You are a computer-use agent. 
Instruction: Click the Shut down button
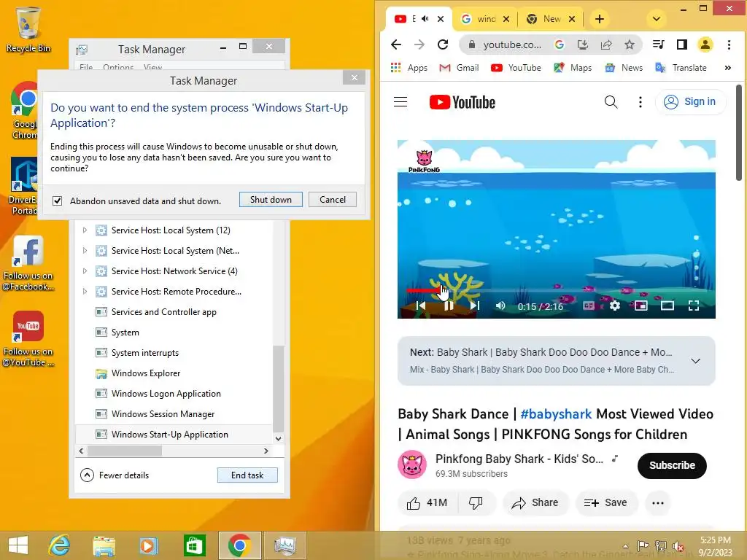click(271, 200)
